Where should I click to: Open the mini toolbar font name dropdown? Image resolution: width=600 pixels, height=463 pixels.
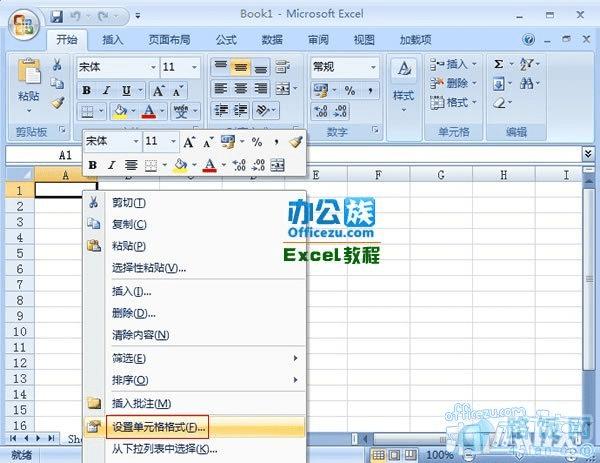pos(136,142)
